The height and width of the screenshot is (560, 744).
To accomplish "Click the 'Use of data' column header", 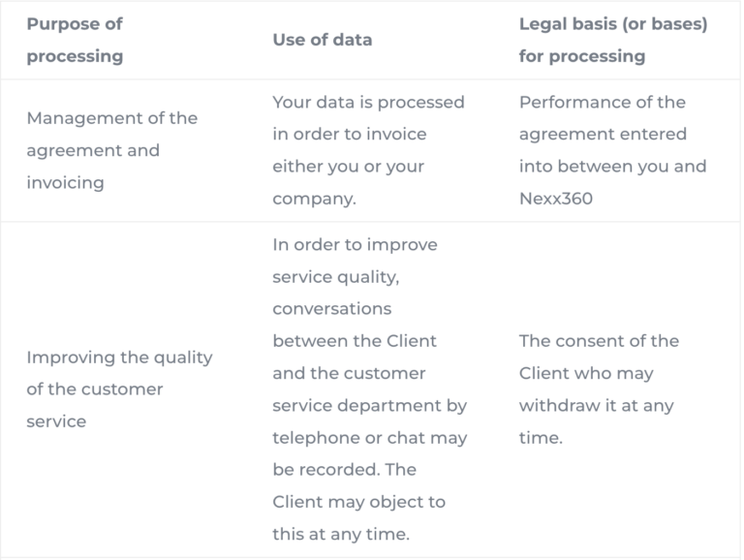I will 323,40.
